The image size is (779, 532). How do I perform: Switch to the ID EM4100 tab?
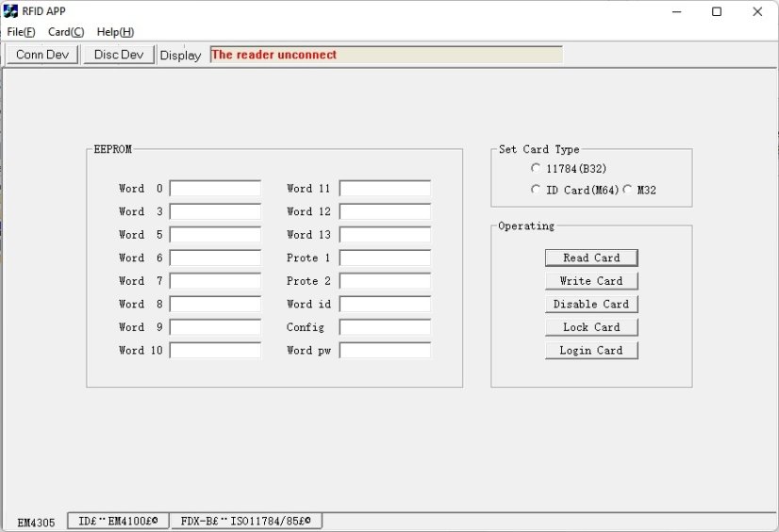(x=118, y=521)
